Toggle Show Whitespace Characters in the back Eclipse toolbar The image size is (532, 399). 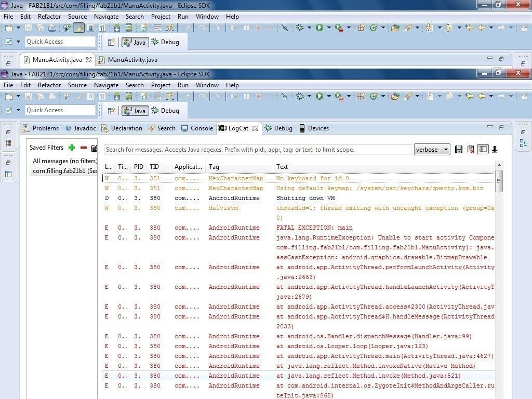(x=102, y=28)
